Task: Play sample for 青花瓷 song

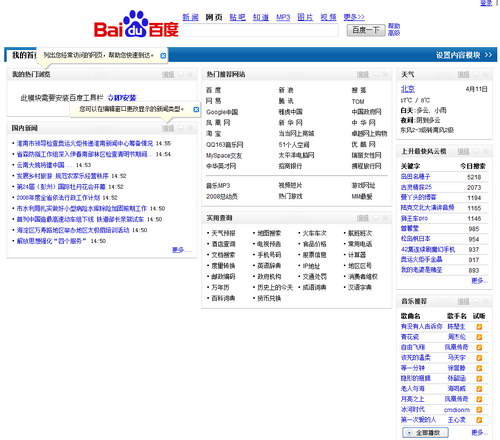Action: [479, 337]
